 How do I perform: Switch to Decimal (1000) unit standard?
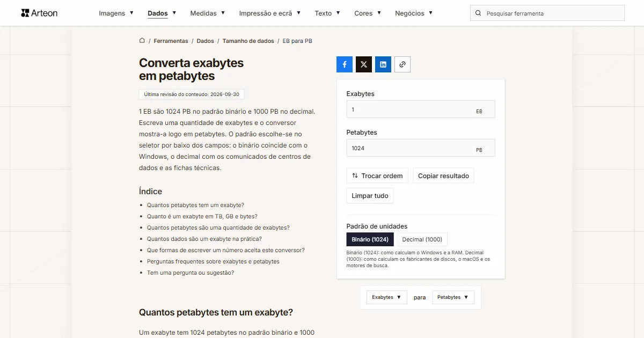422,239
